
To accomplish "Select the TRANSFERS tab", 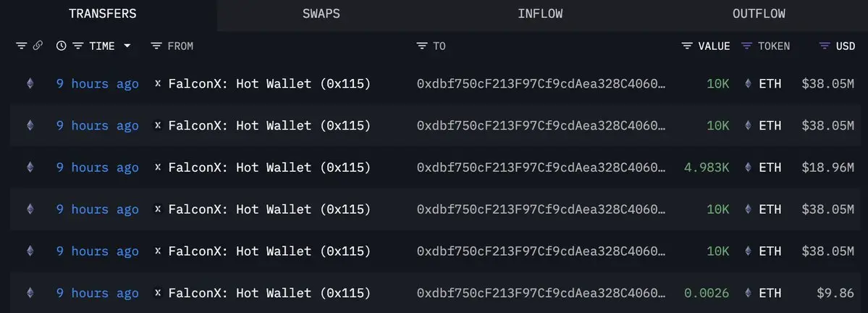I will [103, 14].
